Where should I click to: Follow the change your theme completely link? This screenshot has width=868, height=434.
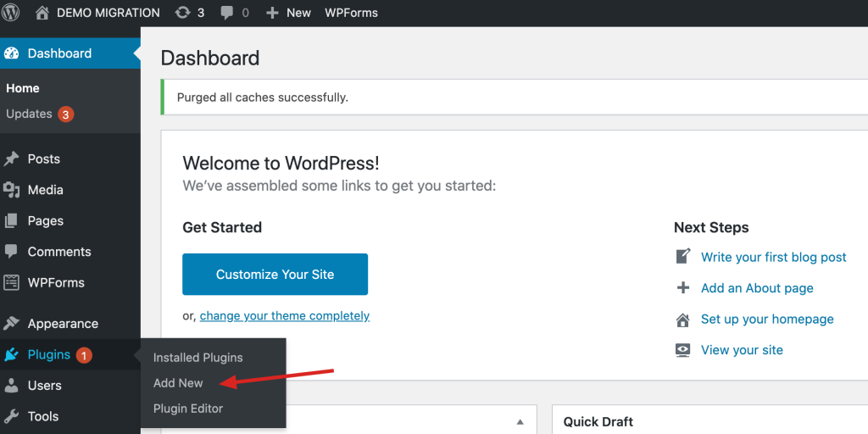point(285,316)
